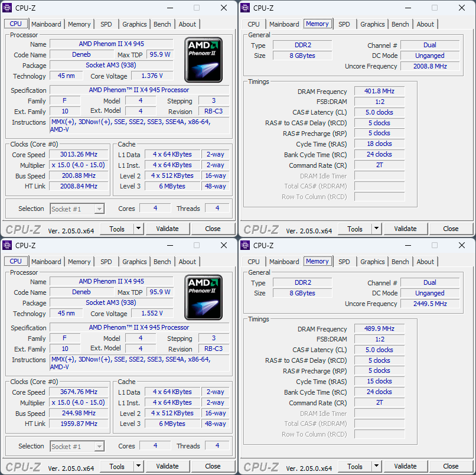Image resolution: width=476 pixels, height=475 pixels.
Task: Click HT Link value 2008.84 MHz
Action: (x=79, y=186)
